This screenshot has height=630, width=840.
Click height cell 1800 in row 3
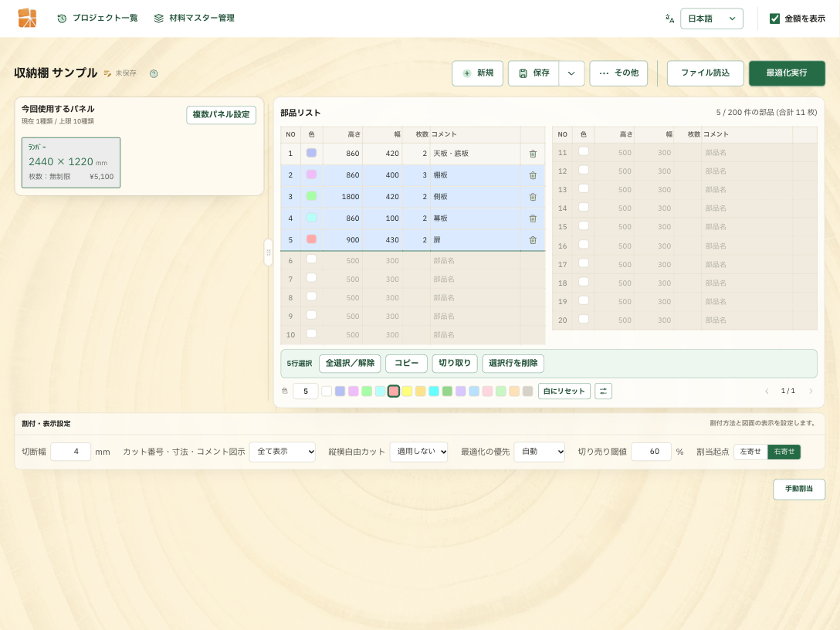[343, 197]
